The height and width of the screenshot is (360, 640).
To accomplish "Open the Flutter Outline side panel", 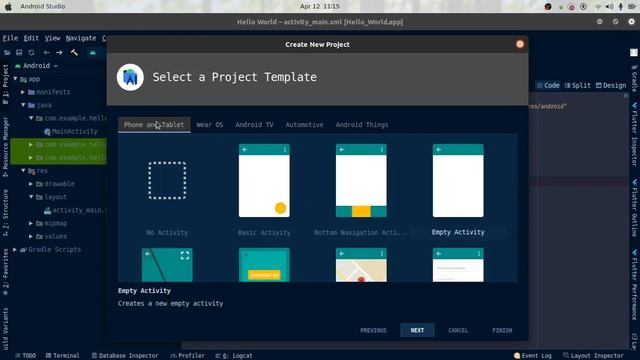I will [x=634, y=208].
